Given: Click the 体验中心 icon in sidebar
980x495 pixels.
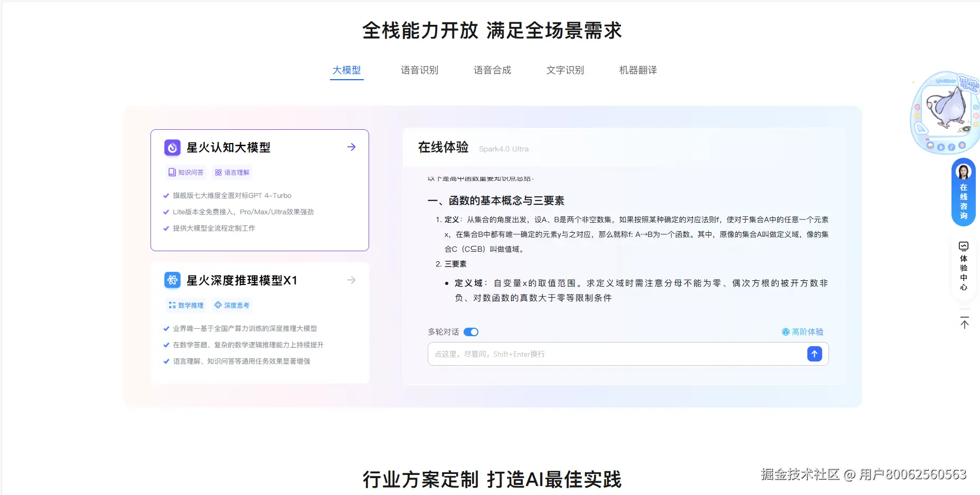Looking at the screenshot, I should click(964, 246).
